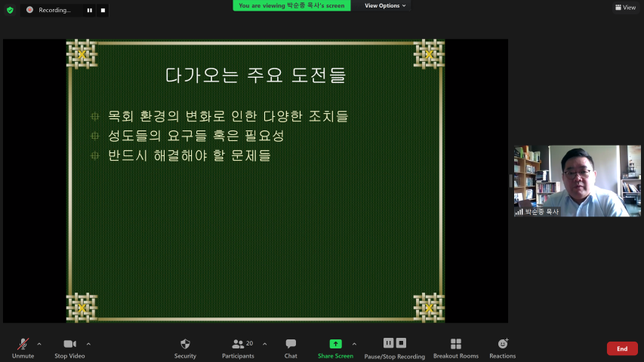Open View Options dropdown

pos(385,6)
